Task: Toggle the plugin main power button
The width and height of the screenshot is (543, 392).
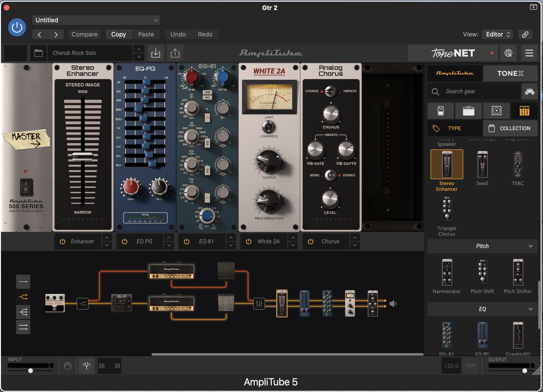Action: [17, 27]
